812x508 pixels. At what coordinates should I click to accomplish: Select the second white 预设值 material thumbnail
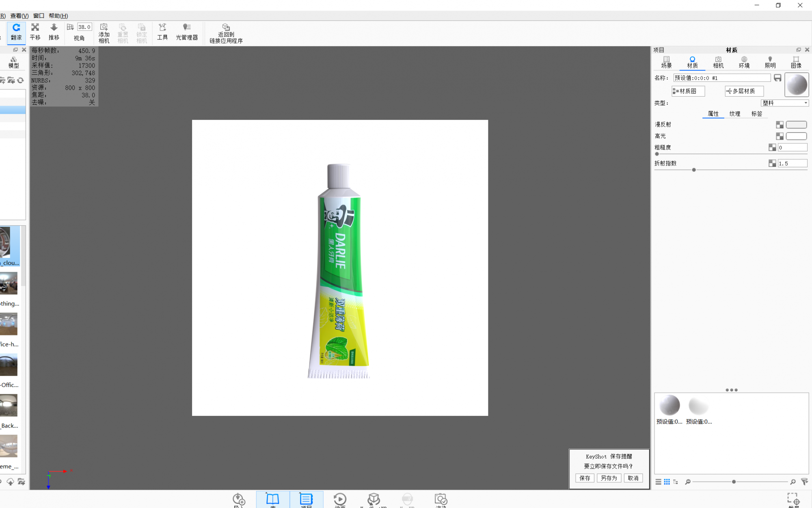click(699, 405)
